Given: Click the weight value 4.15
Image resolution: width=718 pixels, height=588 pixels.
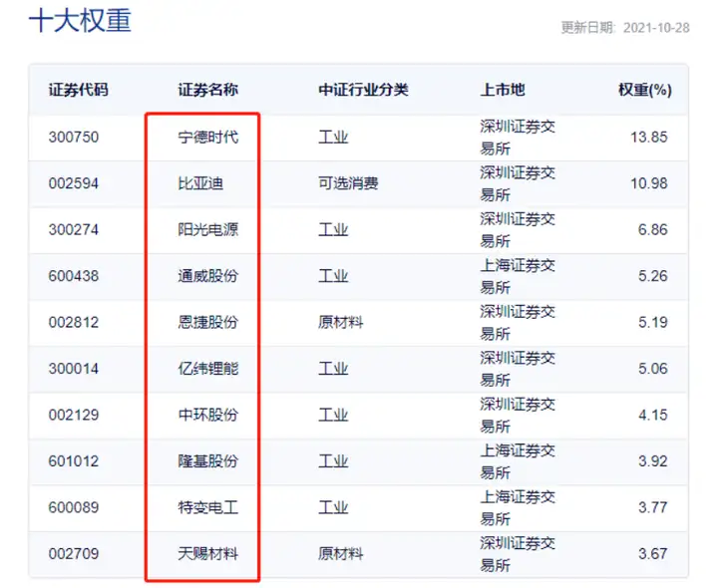Looking at the screenshot, I should point(653,415).
